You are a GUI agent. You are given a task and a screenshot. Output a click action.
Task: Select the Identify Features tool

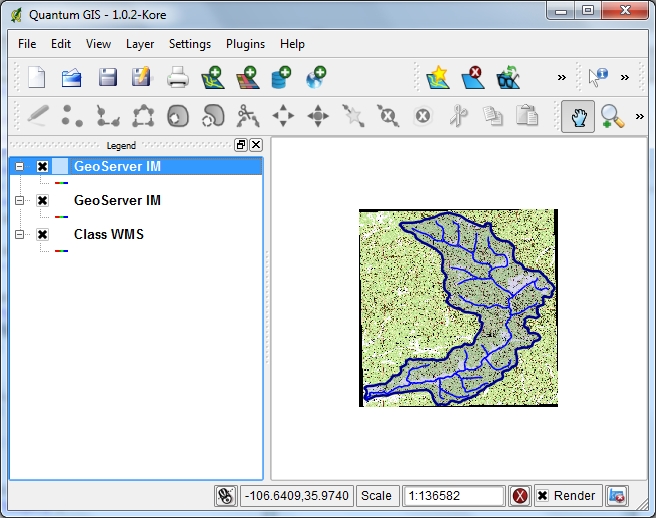pos(598,77)
